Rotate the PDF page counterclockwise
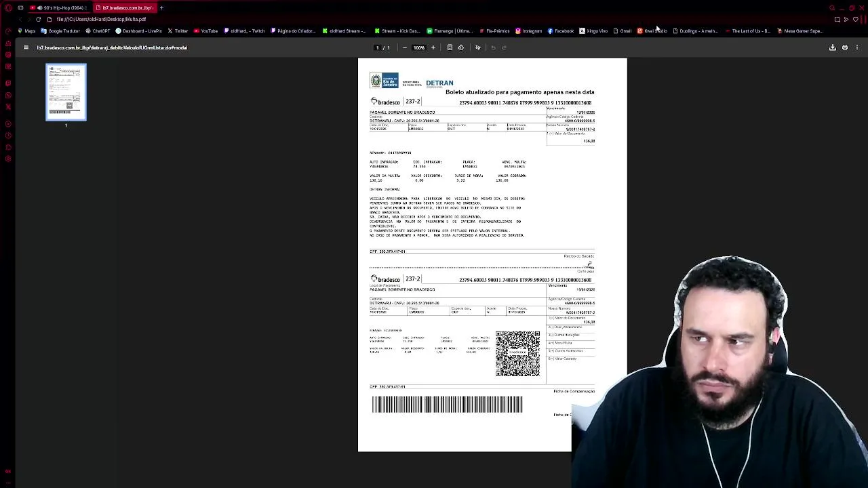This screenshot has width=868, height=488. (x=461, y=47)
